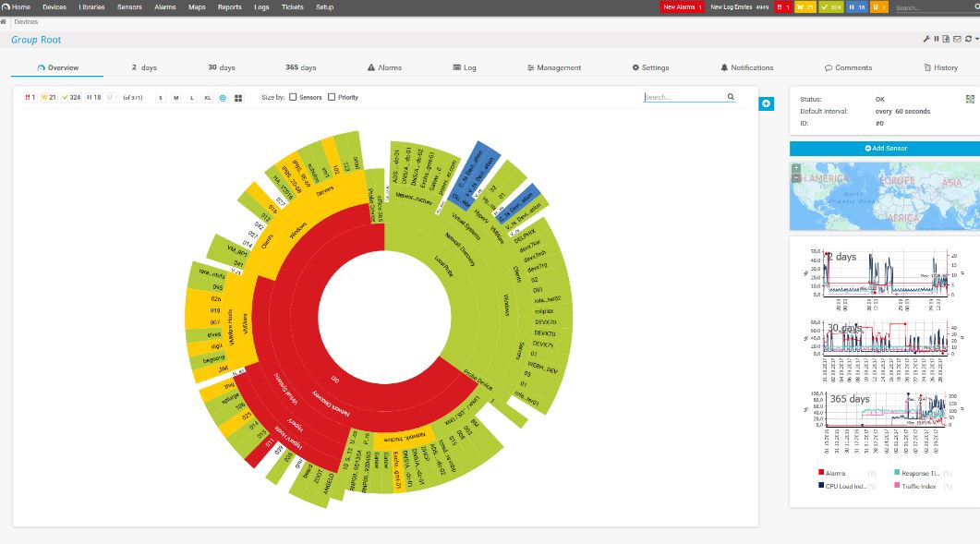Zoom in on the map with plus
This screenshot has height=544, width=980.
click(795, 167)
